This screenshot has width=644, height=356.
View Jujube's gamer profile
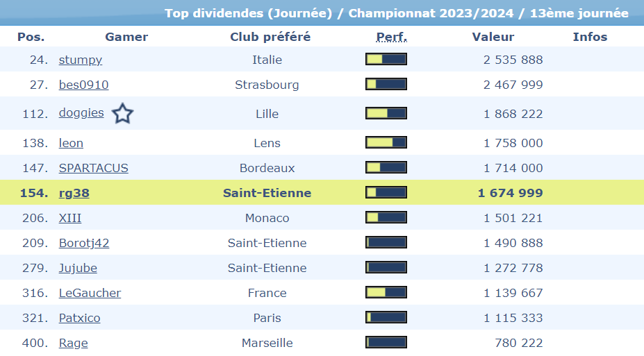pyautogui.click(x=78, y=268)
